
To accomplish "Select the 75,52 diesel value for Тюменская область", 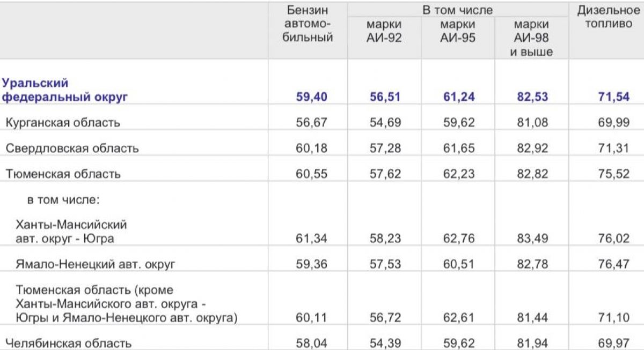I will click(614, 174).
